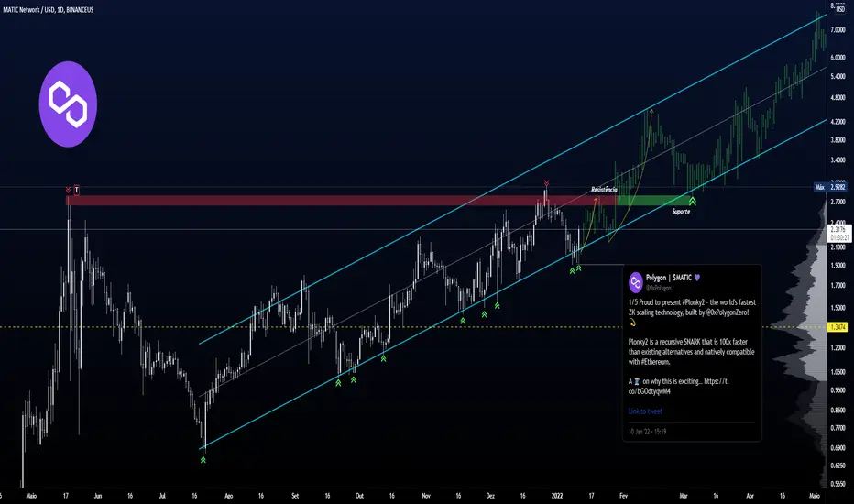854x504 pixels.
Task: Click the tweet timestamp 10 Jan 22 - 15:19
Action: [x=647, y=432]
